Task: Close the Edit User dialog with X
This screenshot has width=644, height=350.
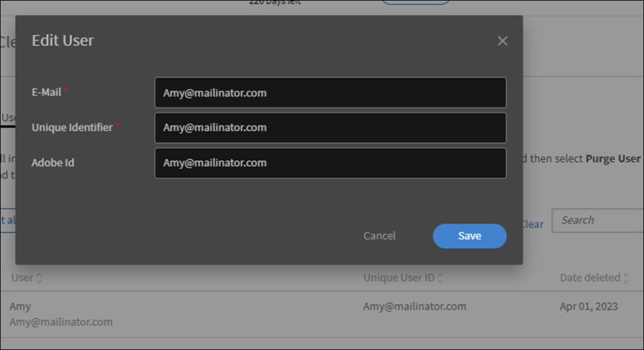Action: point(502,41)
